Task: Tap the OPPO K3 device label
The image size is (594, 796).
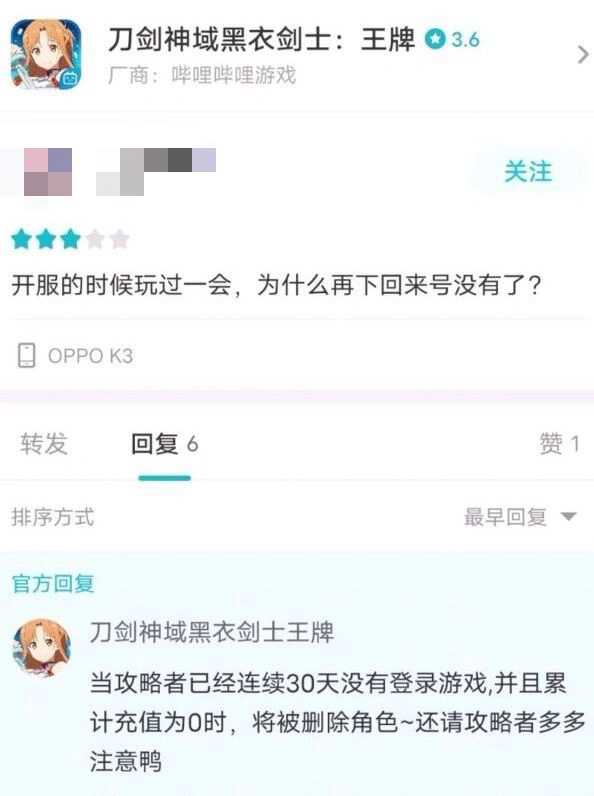Action: 90,356
